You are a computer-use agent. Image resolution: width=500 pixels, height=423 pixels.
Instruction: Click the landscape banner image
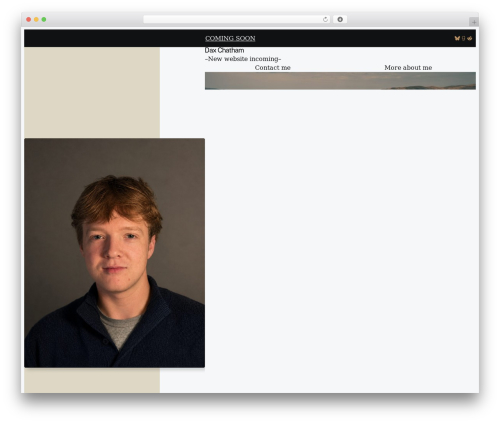point(340,81)
